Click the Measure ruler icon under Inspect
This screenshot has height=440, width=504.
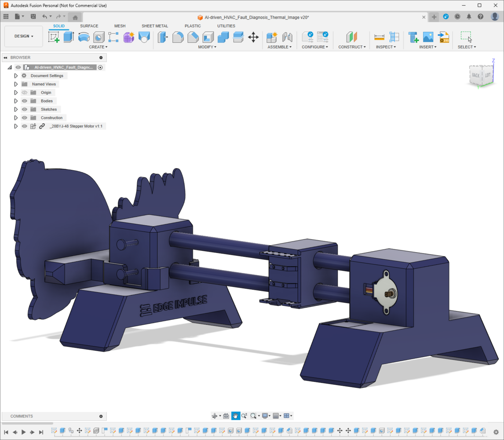click(379, 37)
